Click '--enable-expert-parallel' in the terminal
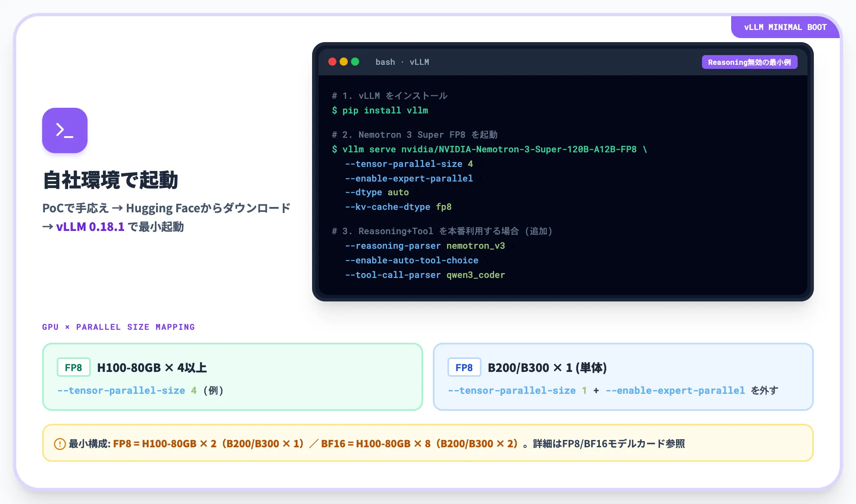856x504 pixels. click(409, 178)
